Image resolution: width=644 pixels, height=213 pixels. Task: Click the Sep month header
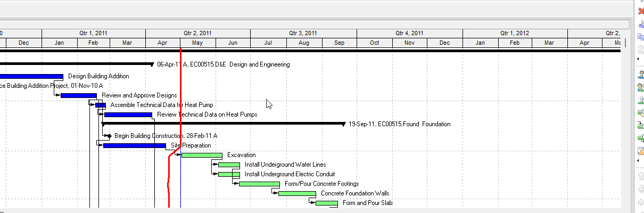tap(339, 43)
